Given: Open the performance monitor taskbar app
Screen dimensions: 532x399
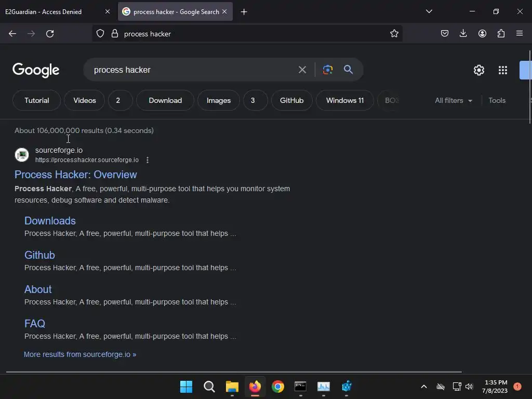Looking at the screenshot, I should coord(324,387).
